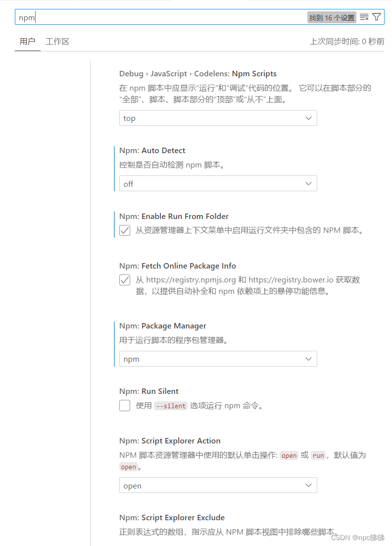Open the settings filter funnel icon
This screenshot has height=546, width=392.
pos(377,16)
